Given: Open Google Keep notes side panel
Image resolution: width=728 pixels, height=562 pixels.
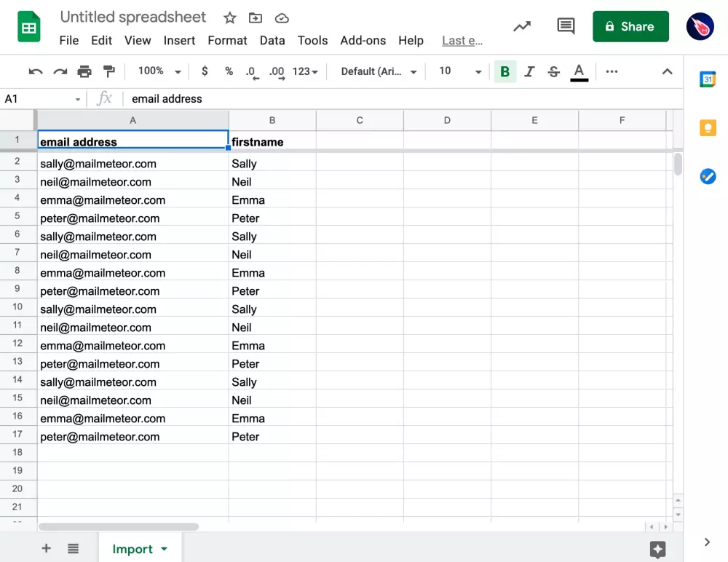Looking at the screenshot, I should tap(708, 128).
